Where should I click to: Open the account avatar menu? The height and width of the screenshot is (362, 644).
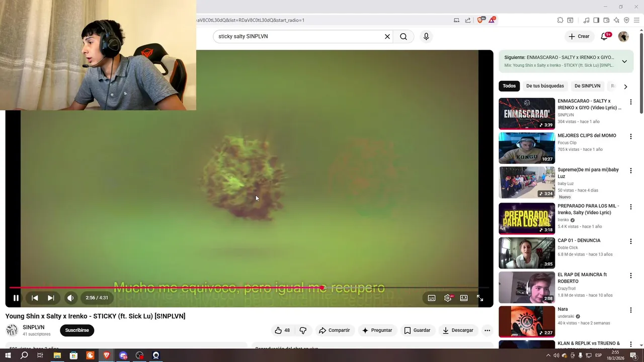(623, 36)
